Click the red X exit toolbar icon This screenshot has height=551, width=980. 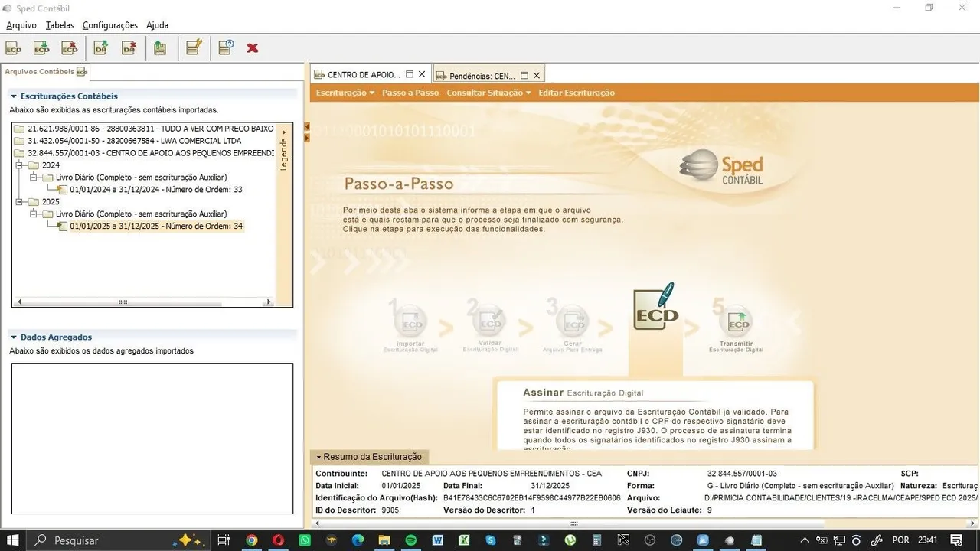pos(253,48)
